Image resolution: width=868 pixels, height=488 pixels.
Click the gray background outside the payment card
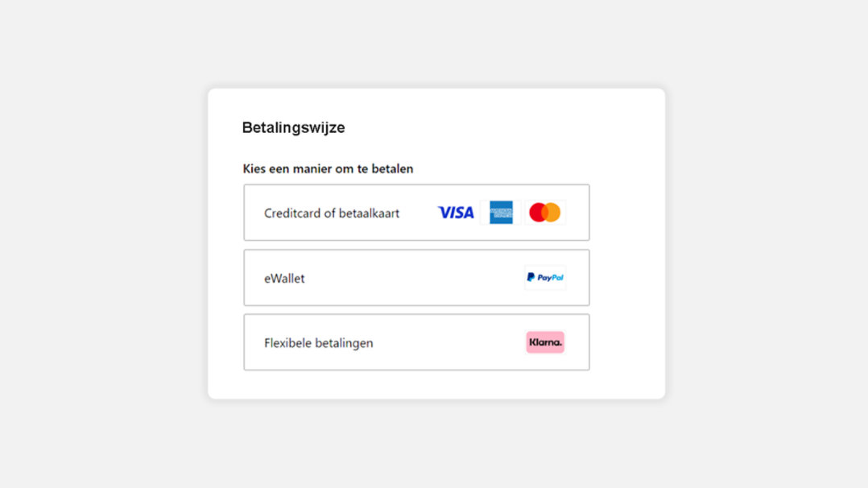point(105,242)
